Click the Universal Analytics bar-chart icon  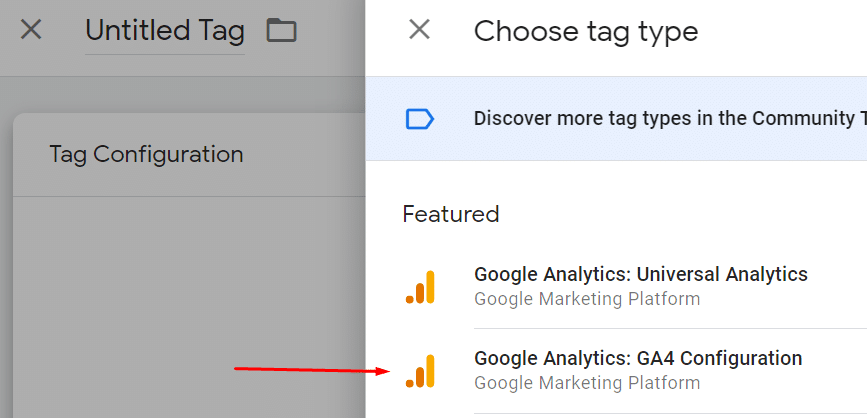click(421, 287)
